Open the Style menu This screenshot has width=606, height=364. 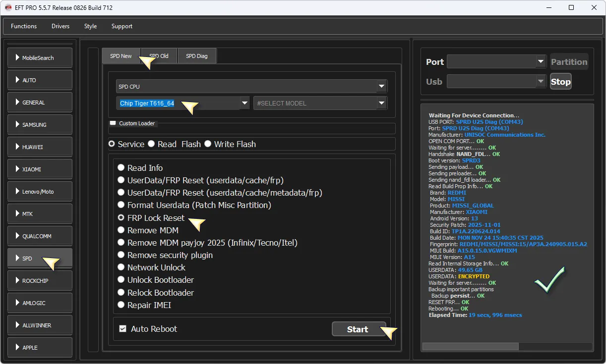[x=90, y=26]
